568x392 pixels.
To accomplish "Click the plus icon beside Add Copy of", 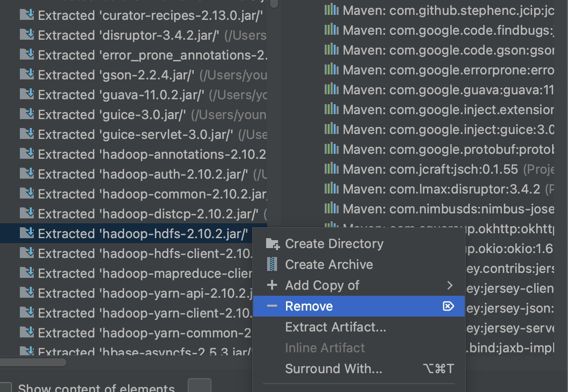I will coord(272,285).
